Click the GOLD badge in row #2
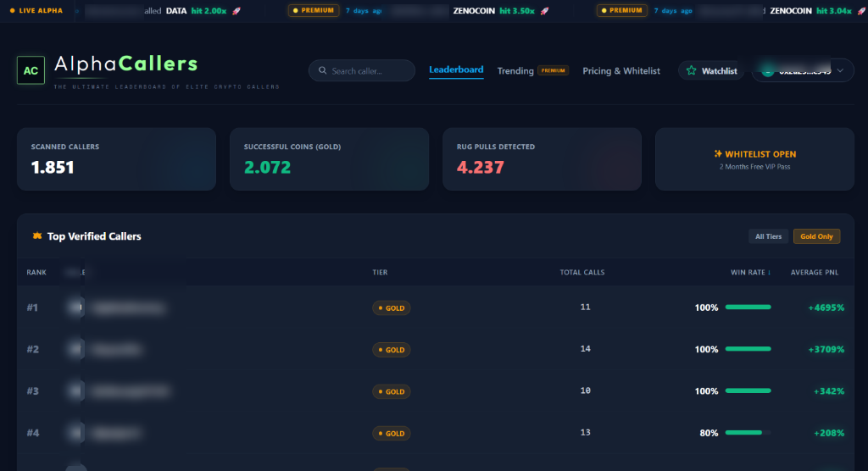Viewport: 868px width, 471px height. coord(392,350)
